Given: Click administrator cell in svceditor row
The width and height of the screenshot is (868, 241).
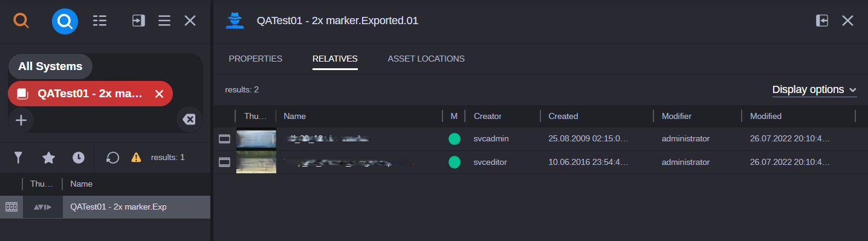Looking at the screenshot, I should (686, 162).
